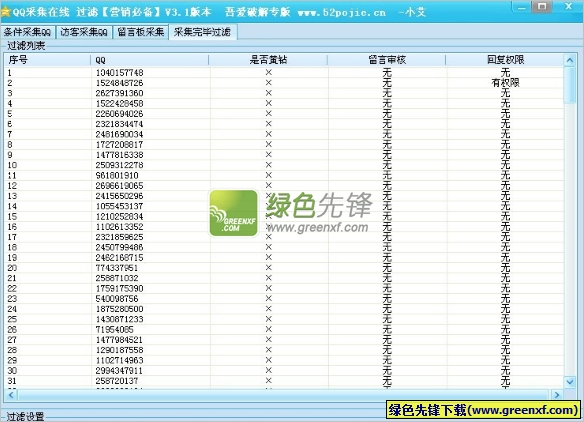This screenshot has width=584, height=422.
Task: Sort by the 是否黄钻 column header
Action: [x=268, y=60]
